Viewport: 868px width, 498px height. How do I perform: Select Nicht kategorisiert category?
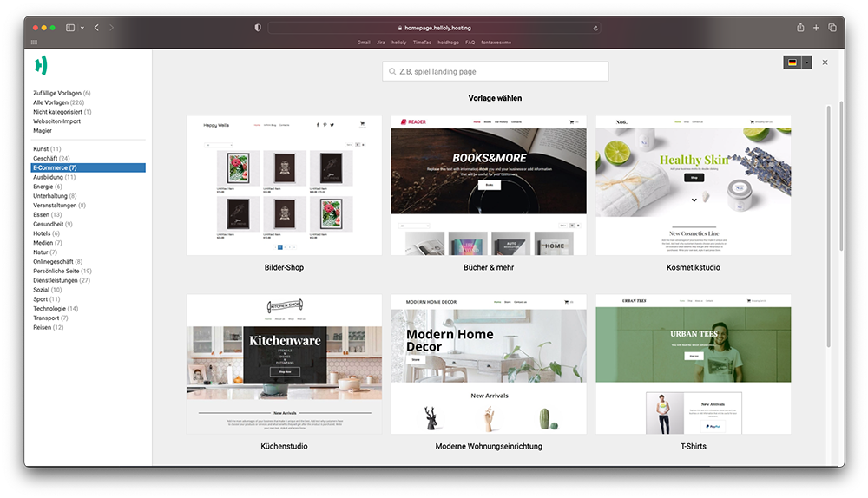(x=62, y=112)
